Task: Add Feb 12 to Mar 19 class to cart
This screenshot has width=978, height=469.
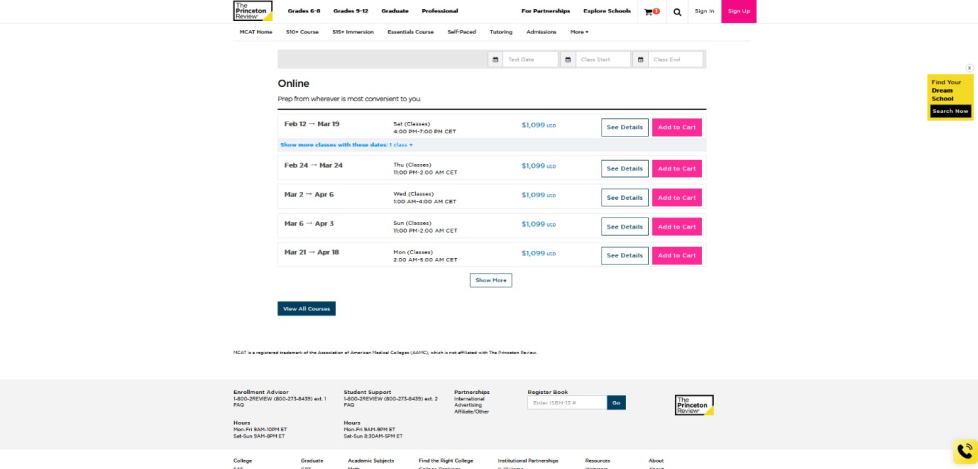Action: [x=677, y=127]
